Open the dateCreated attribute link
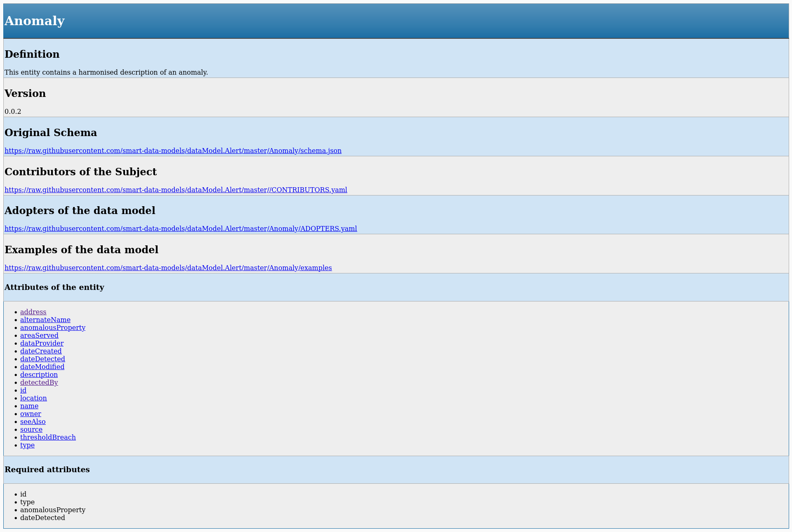The height and width of the screenshot is (532, 792). click(41, 351)
